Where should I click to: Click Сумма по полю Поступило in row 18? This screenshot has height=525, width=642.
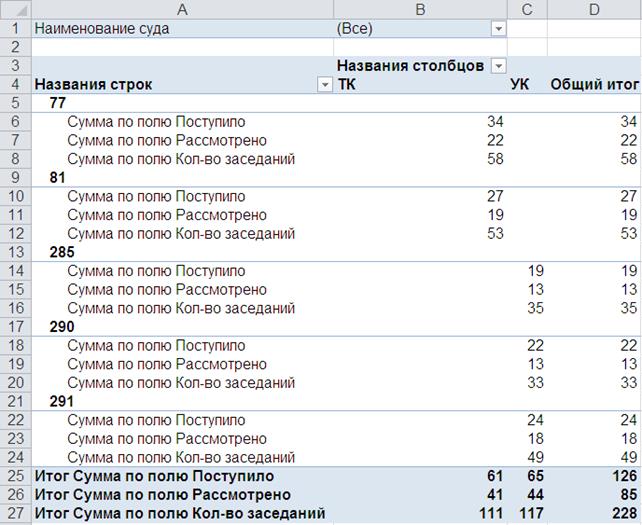pos(156,345)
